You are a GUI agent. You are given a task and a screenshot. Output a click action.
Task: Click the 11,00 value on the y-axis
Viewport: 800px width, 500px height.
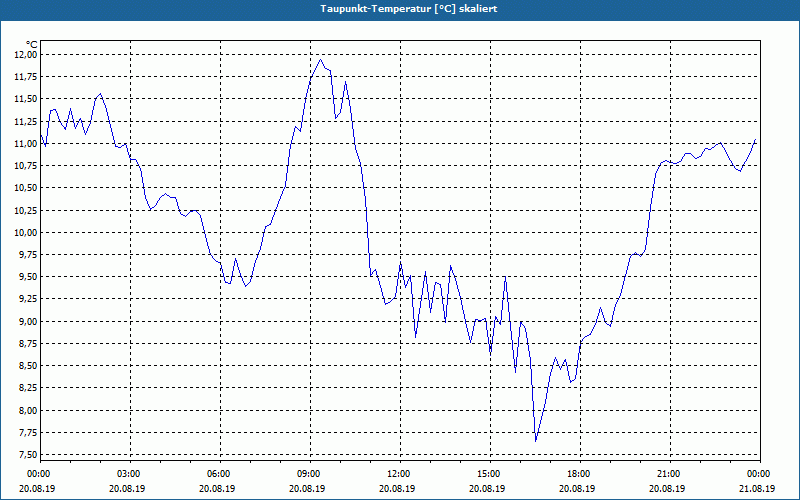click(26, 144)
